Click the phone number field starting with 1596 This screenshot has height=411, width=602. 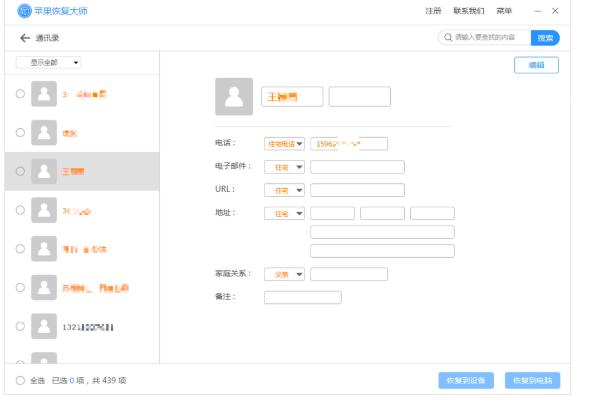tap(349, 144)
